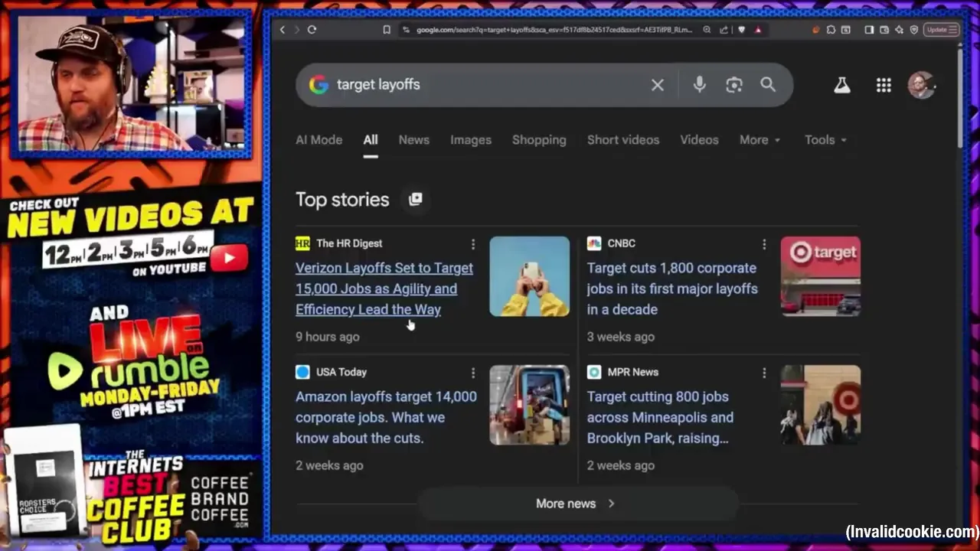Open the Google account profile avatar
980x551 pixels.
pyautogui.click(x=921, y=85)
